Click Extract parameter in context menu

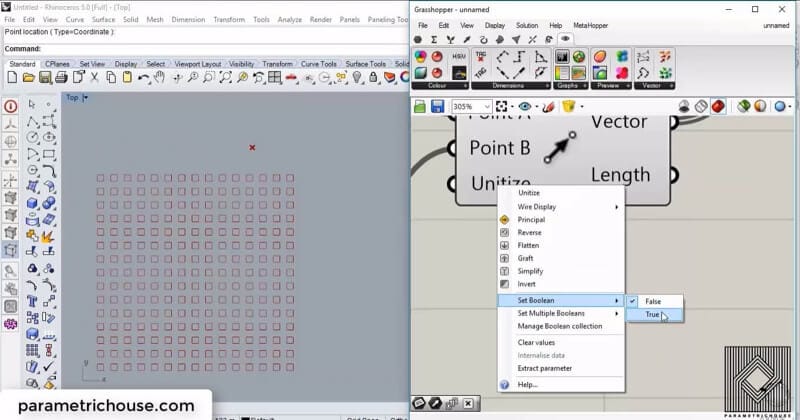[544, 368]
